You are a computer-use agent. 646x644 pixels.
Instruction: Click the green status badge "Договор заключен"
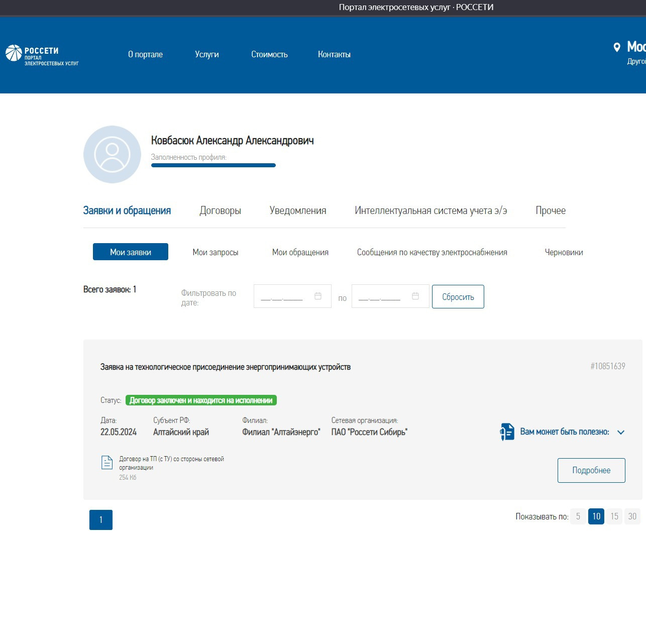point(201,400)
